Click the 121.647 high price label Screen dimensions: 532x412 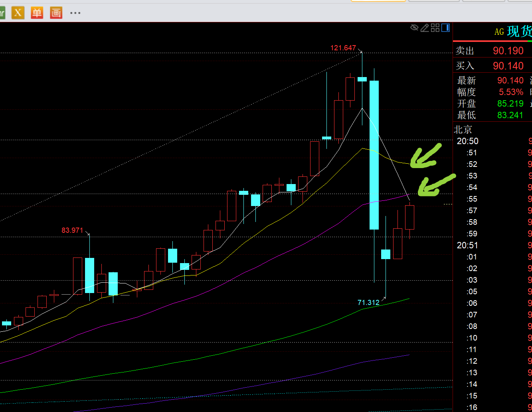point(343,48)
